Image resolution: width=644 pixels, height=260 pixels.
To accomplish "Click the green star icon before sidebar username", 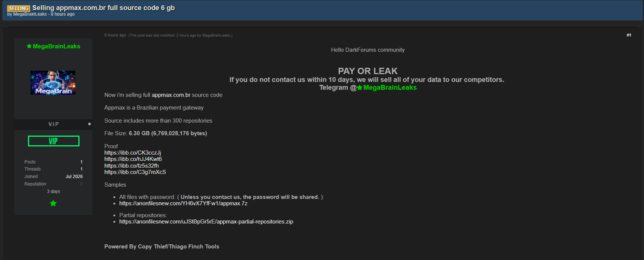I will coord(29,46).
